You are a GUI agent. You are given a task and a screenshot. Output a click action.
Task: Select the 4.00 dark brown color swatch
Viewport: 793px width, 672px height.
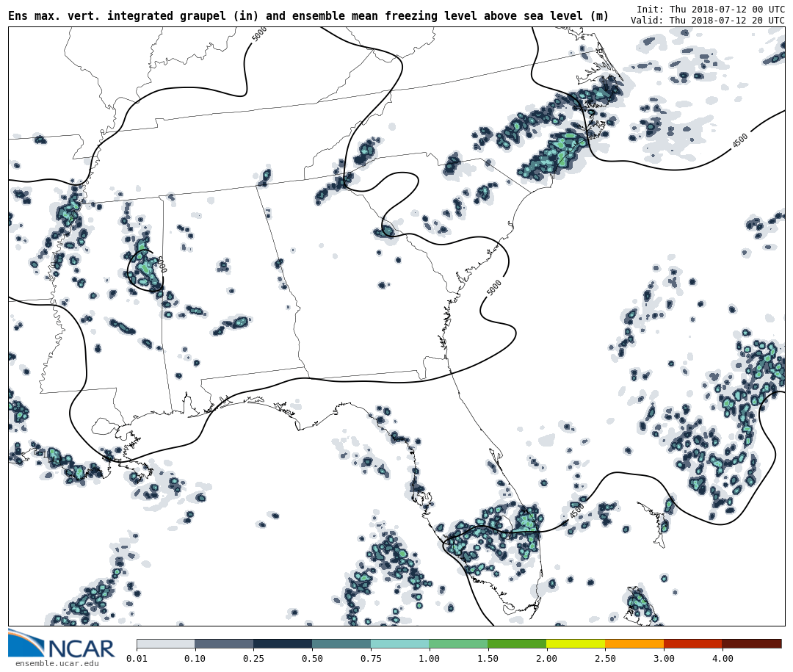coord(752,644)
